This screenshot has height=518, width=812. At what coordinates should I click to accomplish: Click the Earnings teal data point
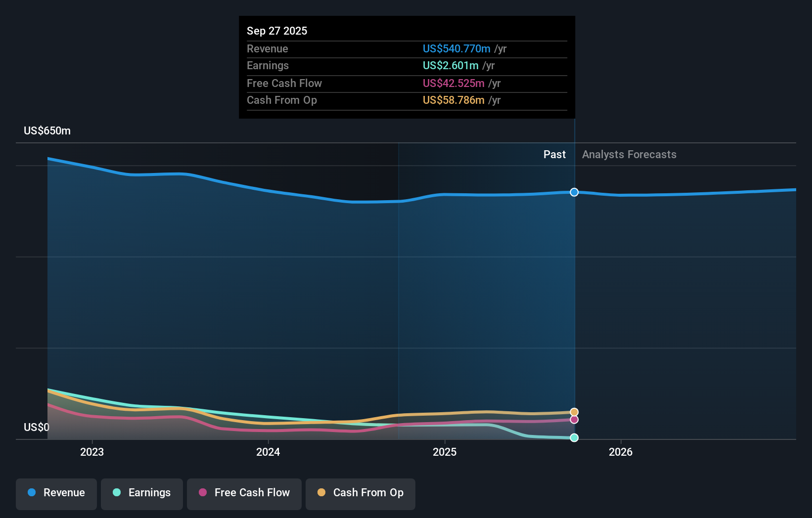[x=574, y=437]
